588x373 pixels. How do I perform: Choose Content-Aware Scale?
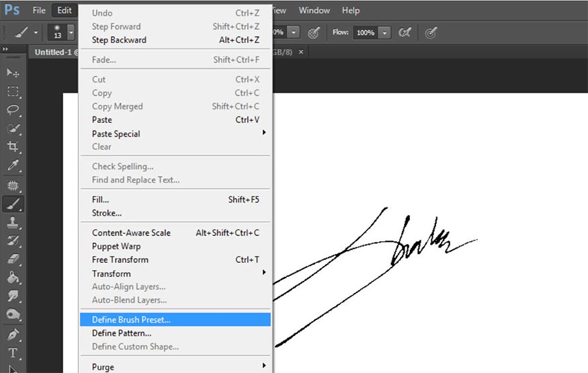pos(175,233)
